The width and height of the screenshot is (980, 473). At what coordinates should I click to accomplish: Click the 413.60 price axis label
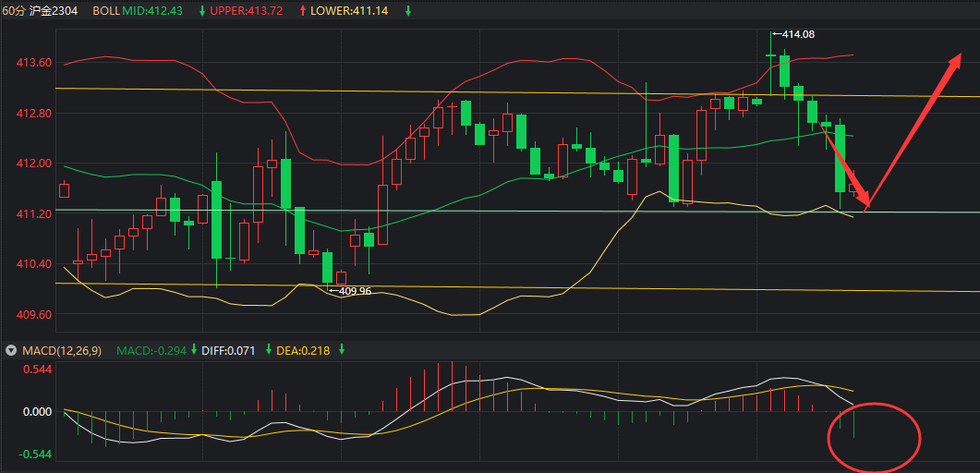click(33, 63)
